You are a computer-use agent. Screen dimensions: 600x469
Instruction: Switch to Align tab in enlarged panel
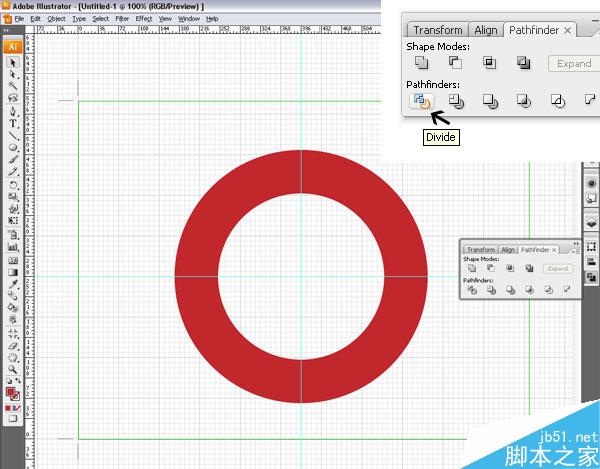coord(486,30)
